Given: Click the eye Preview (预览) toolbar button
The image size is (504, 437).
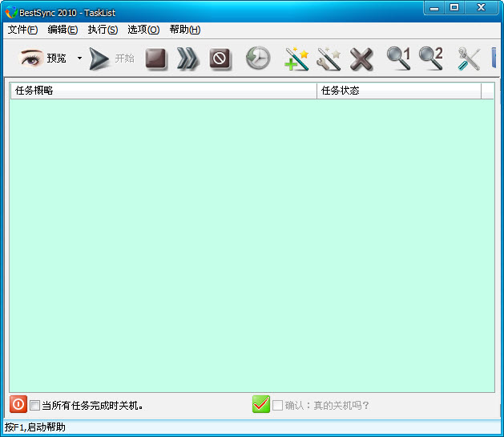Looking at the screenshot, I should [x=42, y=59].
